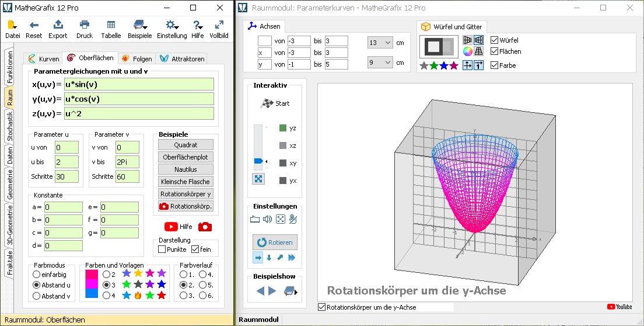Select the Abstand v color mode
The height and width of the screenshot is (326, 644).
pos(36,296)
